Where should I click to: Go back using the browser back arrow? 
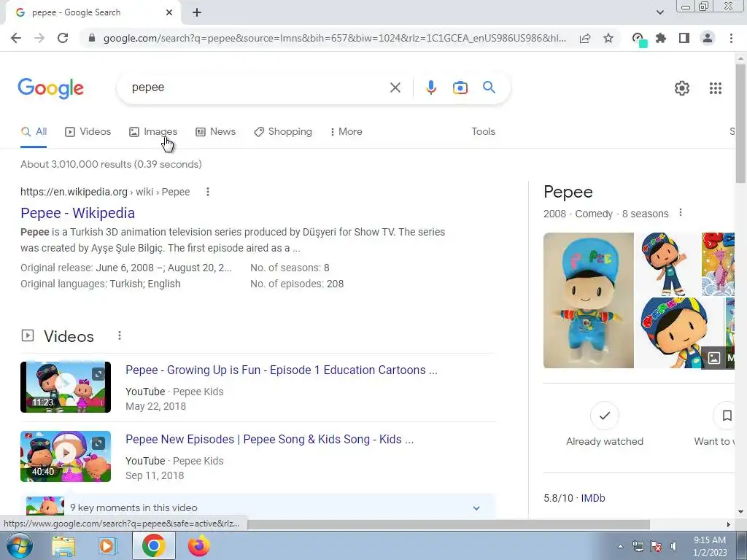pos(16,38)
